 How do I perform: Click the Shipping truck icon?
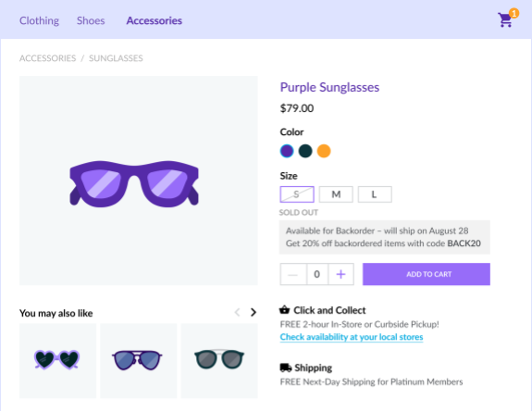tap(286, 367)
